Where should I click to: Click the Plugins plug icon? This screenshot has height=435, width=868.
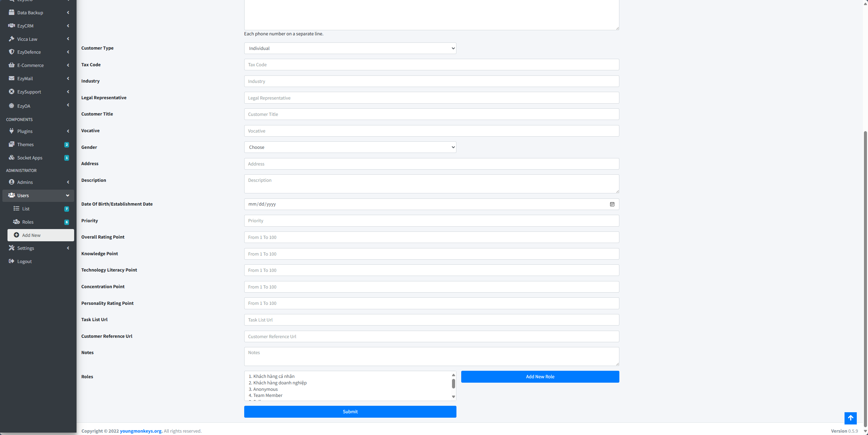coord(12,131)
